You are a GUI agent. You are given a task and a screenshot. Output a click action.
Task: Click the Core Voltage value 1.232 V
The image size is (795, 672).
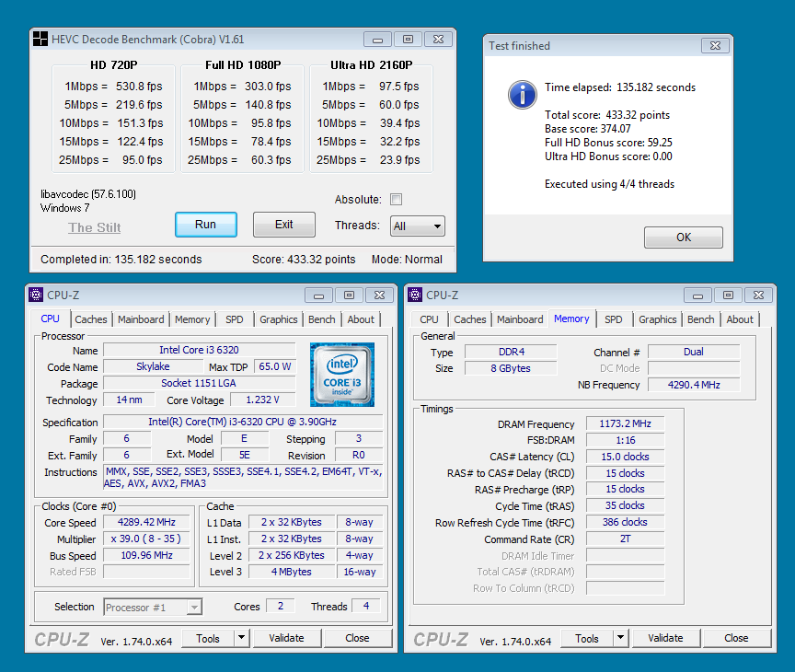point(262,400)
